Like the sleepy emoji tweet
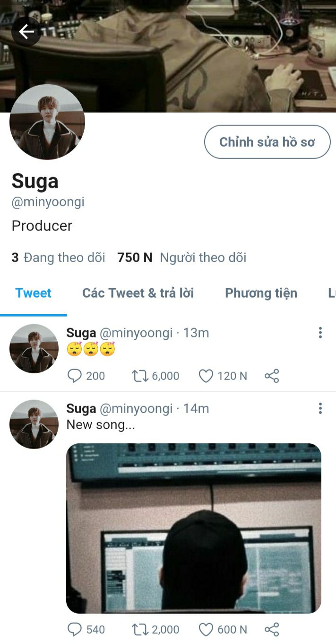This screenshot has height=644, width=336. [x=206, y=376]
